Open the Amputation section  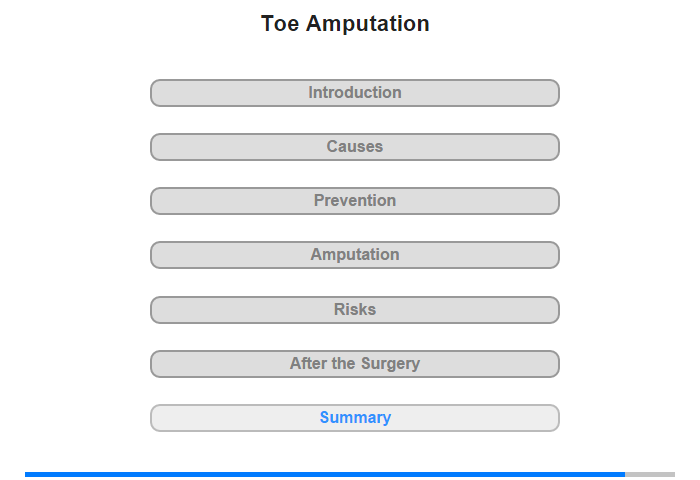355,255
